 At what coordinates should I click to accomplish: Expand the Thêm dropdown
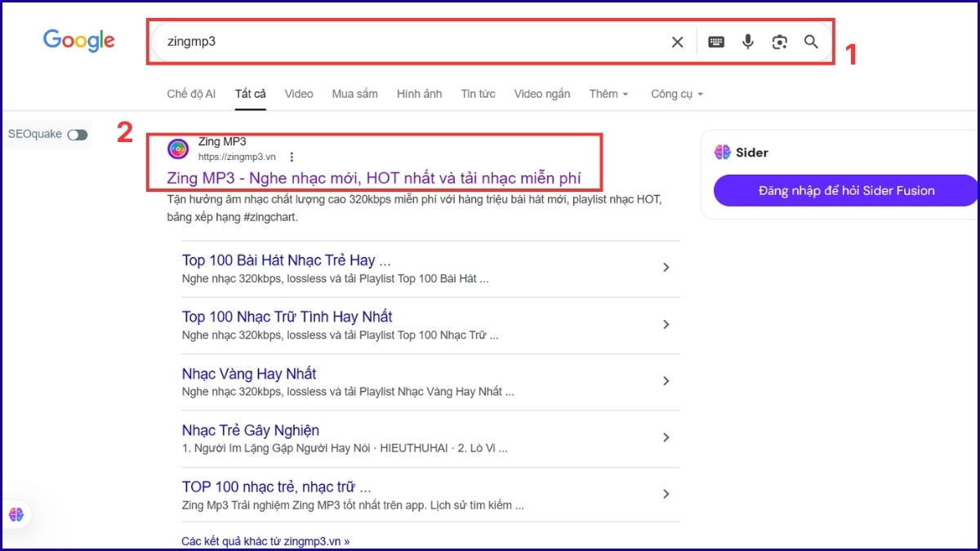(609, 94)
